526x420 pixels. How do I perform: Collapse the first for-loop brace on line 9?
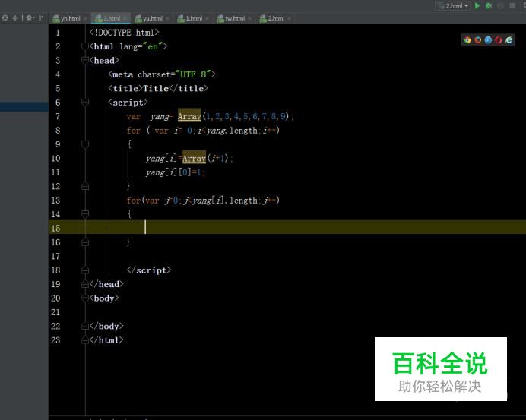click(x=85, y=144)
